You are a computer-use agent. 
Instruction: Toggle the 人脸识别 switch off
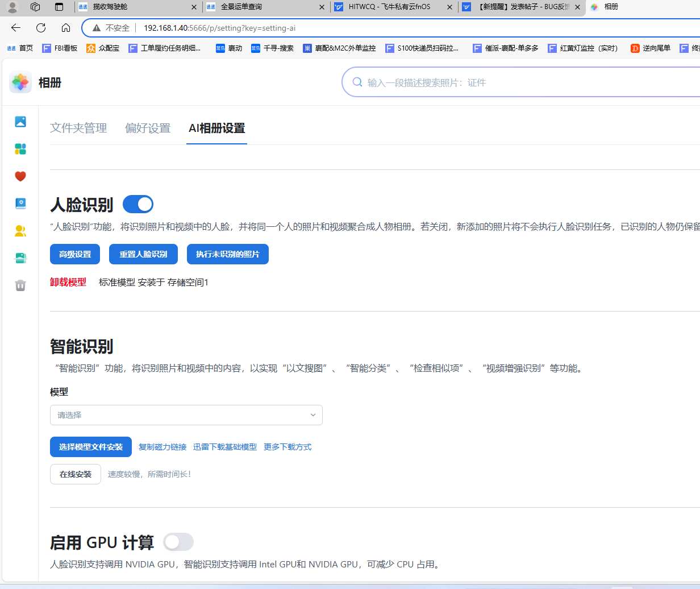[138, 204]
